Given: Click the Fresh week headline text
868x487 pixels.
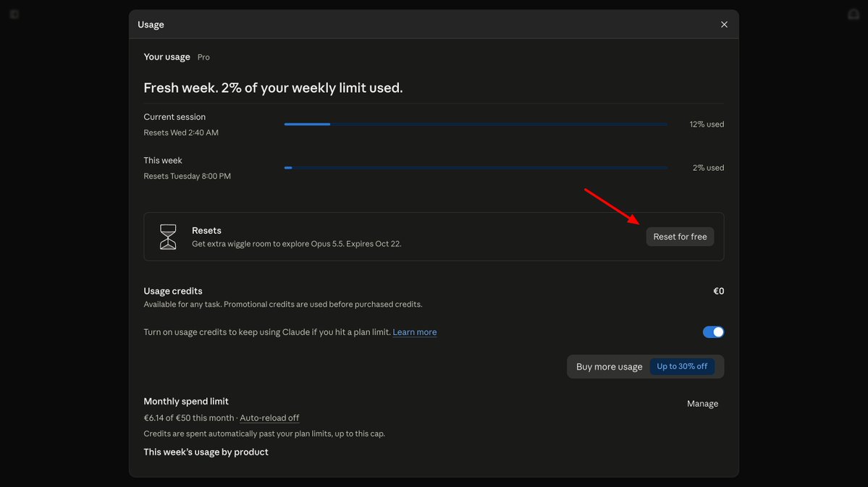Looking at the screenshot, I should (x=273, y=88).
